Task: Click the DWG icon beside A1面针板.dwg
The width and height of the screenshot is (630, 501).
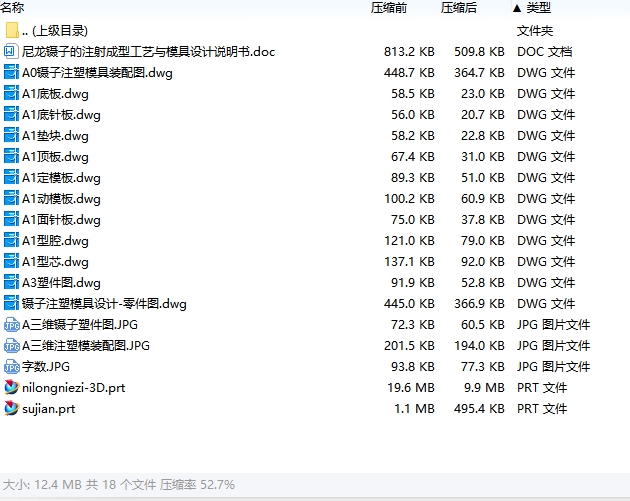Action: 11,219
